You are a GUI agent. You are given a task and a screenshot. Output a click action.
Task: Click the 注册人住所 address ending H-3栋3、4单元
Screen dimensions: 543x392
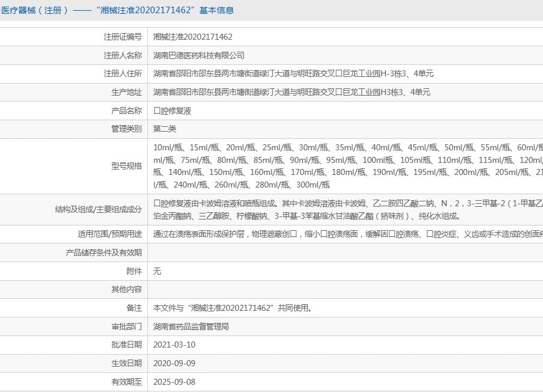tap(293, 74)
